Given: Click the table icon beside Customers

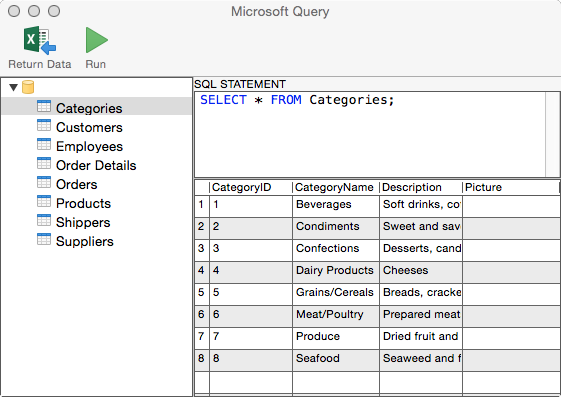Looking at the screenshot, I should click(x=44, y=126).
